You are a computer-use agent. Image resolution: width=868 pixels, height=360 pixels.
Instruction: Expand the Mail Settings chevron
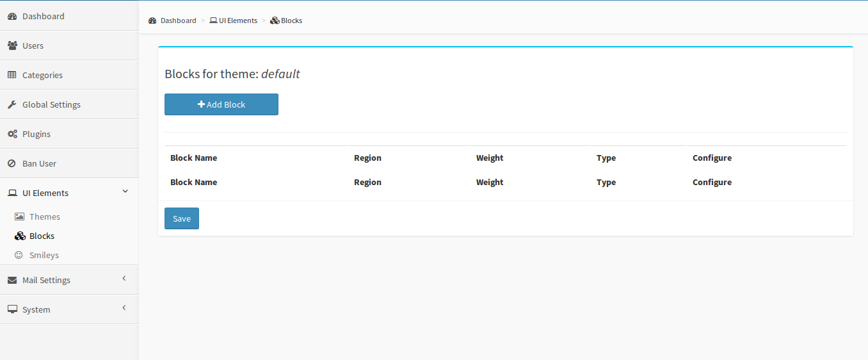pos(124,278)
